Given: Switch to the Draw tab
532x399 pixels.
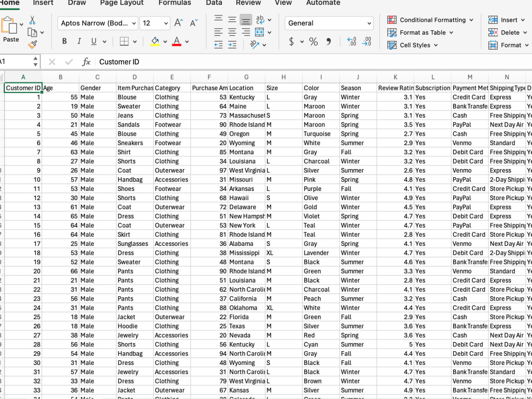Looking at the screenshot, I should point(77,3).
